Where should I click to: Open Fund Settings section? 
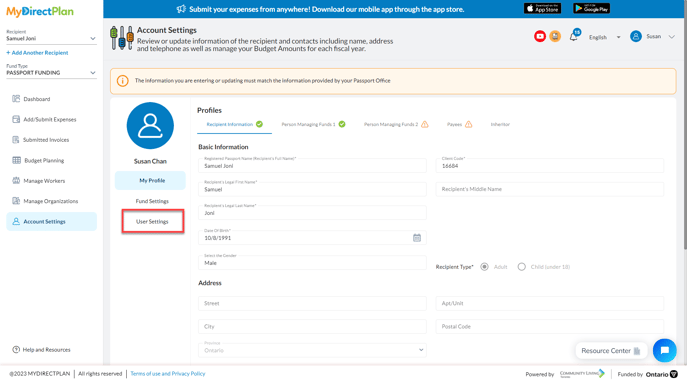point(152,201)
